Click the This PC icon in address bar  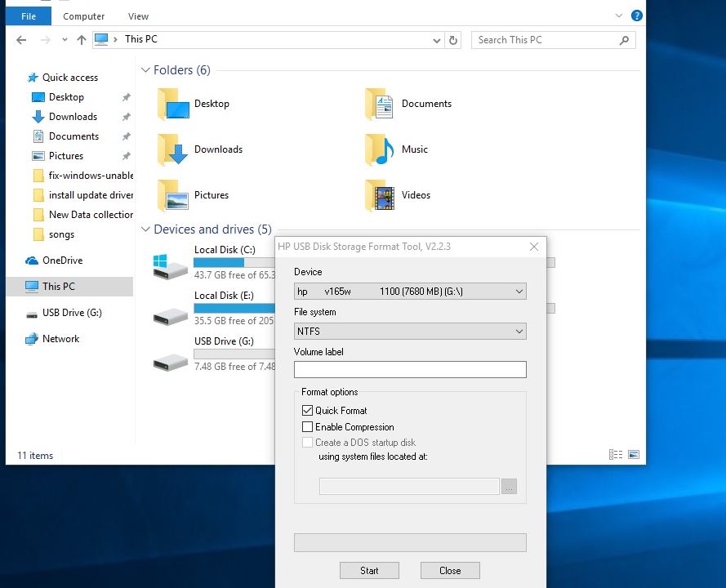101,39
